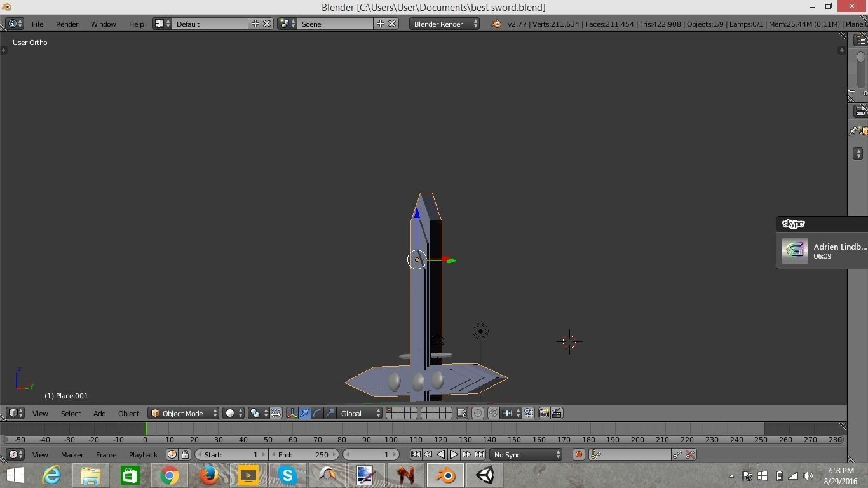The width and height of the screenshot is (868, 488).
Task: Open the Object menu
Action: 128,413
